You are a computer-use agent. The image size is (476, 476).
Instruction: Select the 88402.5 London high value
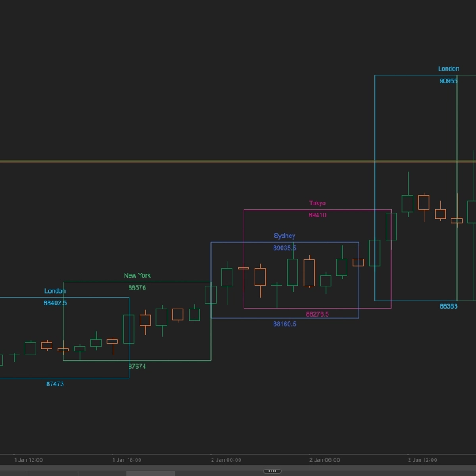[x=55, y=303]
